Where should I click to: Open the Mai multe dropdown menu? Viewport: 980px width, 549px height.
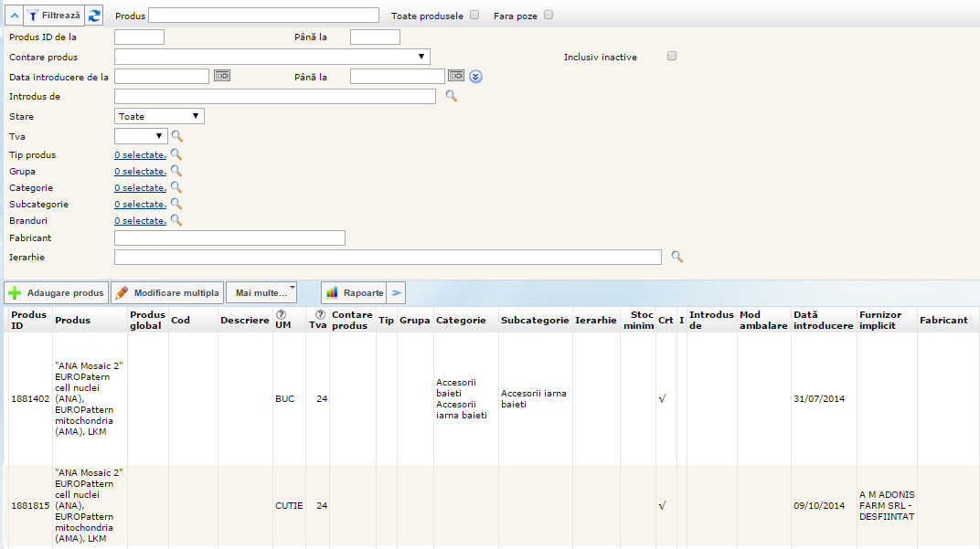point(261,292)
